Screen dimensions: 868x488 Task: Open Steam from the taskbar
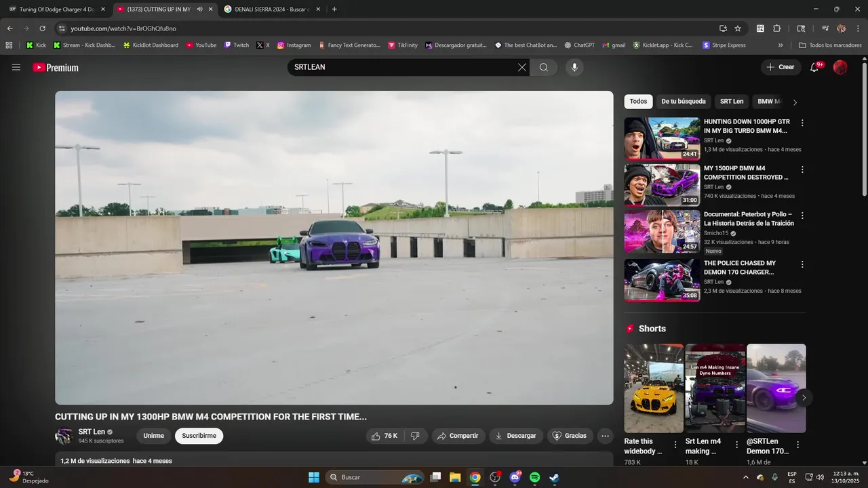pyautogui.click(x=554, y=477)
